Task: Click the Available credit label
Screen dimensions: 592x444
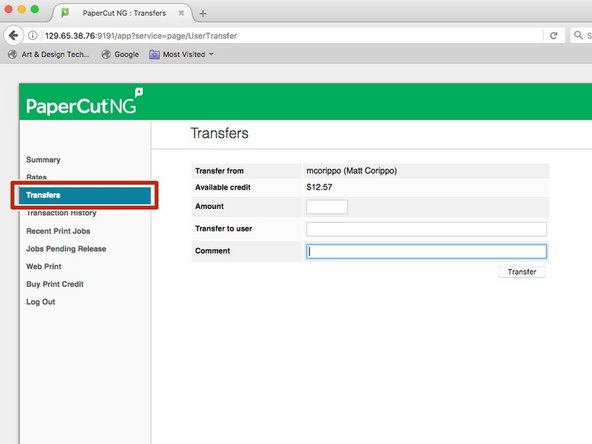Action: pyautogui.click(x=223, y=187)
